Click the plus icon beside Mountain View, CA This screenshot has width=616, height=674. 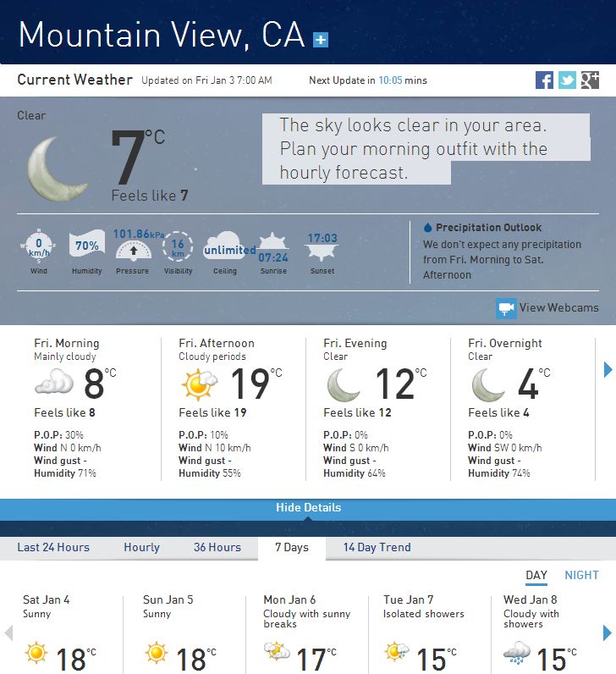click(321, 39)
